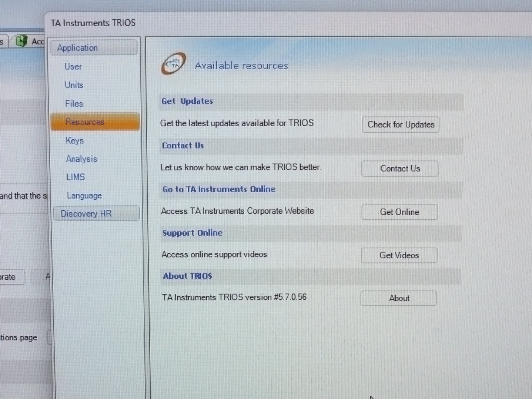Click text 'Get the latest updates available for TRIOS'
Viewport: 532px width, 399px height.
(237, 123)
